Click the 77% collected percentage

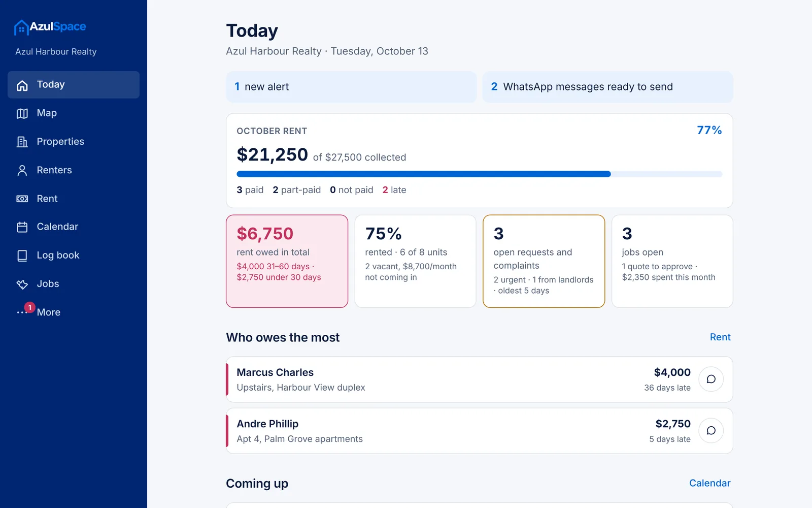[709, 130]
